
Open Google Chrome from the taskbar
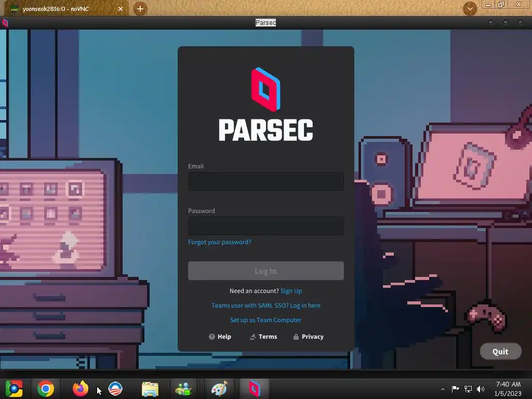pos(46,389)
